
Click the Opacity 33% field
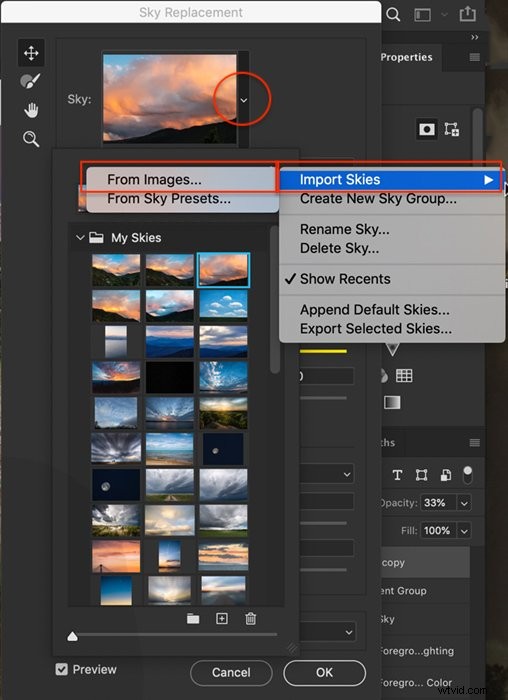pos(438,503)
